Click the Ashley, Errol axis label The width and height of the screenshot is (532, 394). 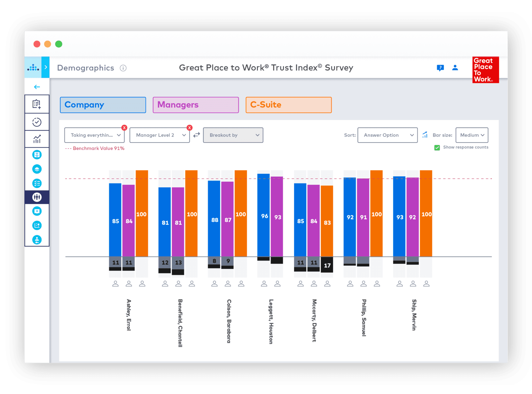pos(129,315)
